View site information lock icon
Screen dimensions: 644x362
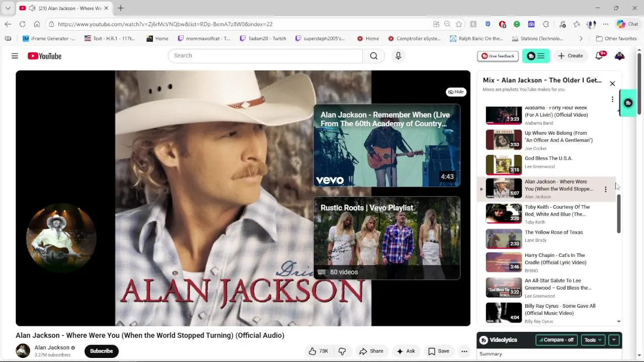coord(51,24)
